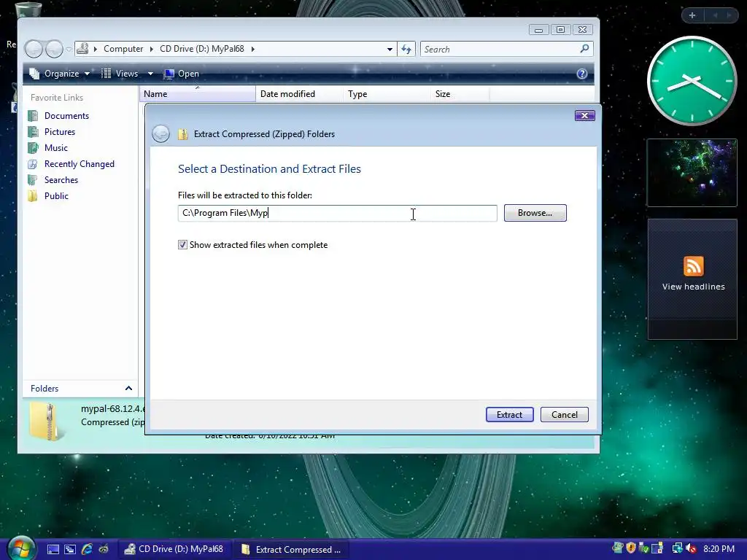The width and height of the screenshot is (747, 560).
Task: Click the taskbar clock showing 8:20 PM
Action: [x=719, y=549]
